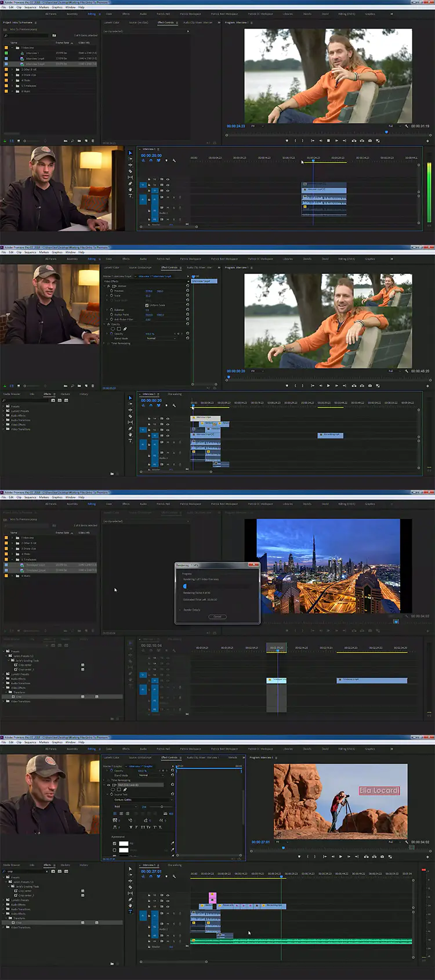Play the sequence in picture-in-picture window's Program monitor
435x980 pixels.
[328, 385]
